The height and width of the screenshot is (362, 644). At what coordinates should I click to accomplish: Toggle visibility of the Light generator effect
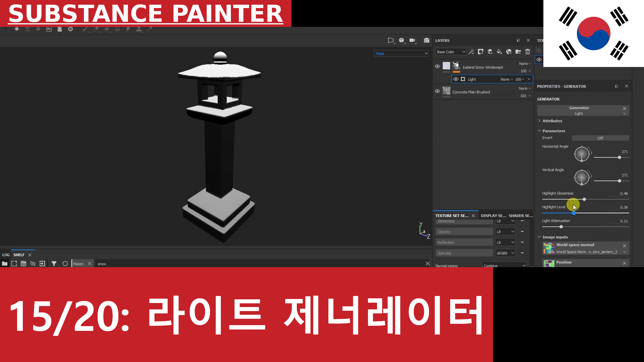(456, 79)
